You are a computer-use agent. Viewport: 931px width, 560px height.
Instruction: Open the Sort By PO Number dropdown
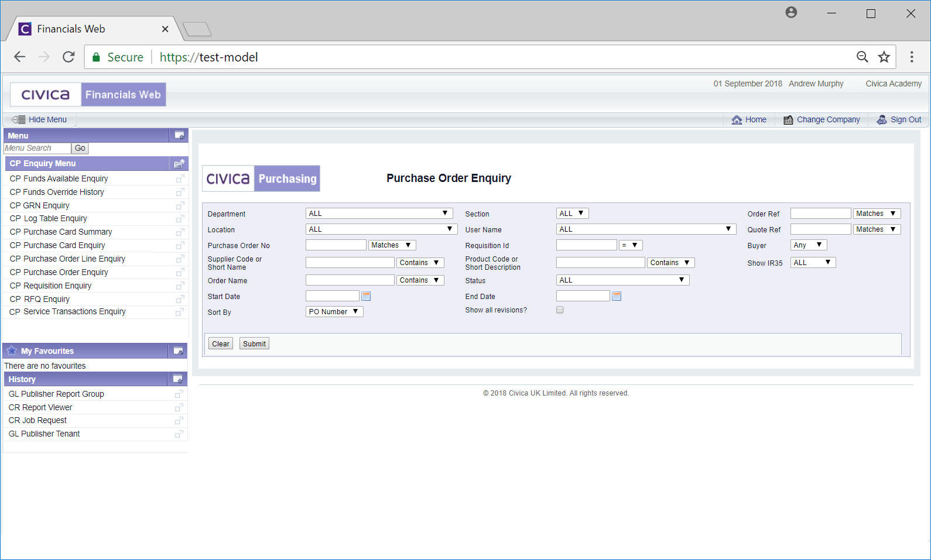[x=334, y=312]
